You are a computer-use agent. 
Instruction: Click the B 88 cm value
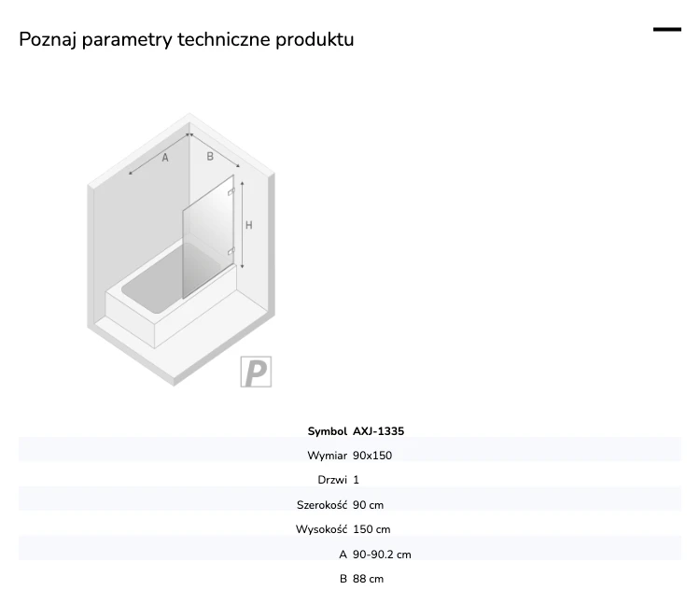(x=368, y=579)
